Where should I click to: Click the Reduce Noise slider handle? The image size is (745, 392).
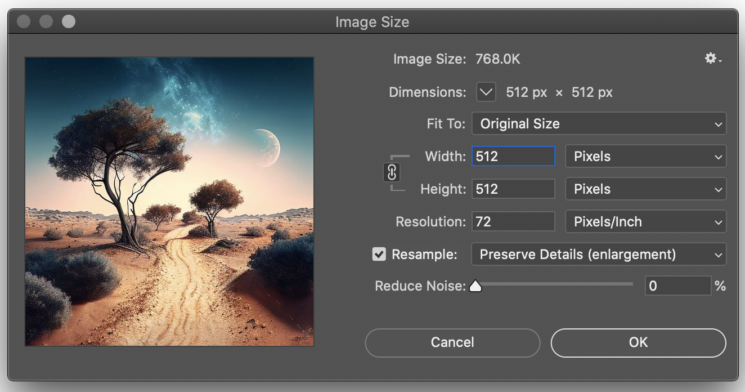[475, 286]
